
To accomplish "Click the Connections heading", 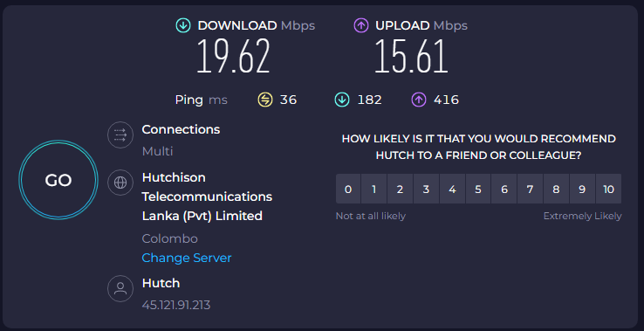I will pos(181,129).
